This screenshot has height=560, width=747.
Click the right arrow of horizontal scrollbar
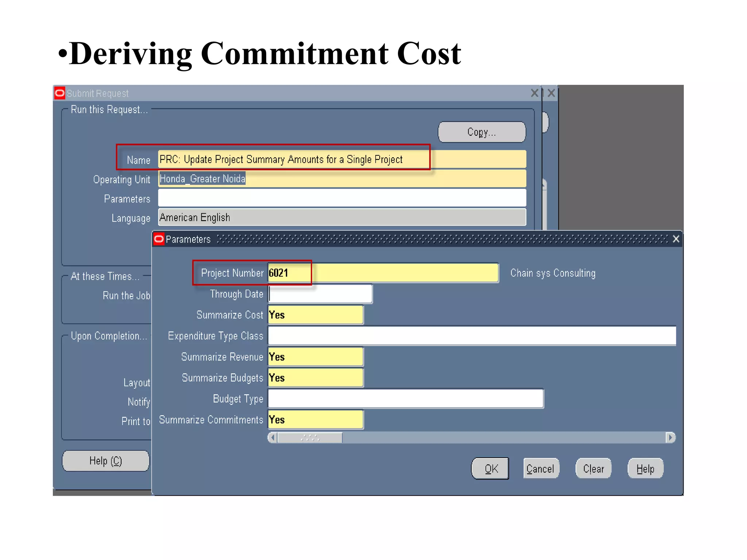tap(670, 437)
